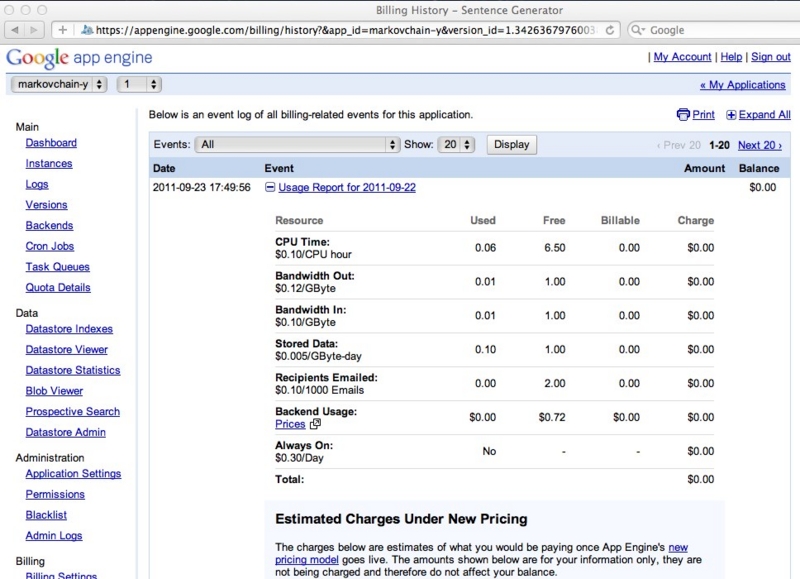The height and width of the screenshot is (579, 800).
Task: Open Task Queues in the sidebar
Action: (58, 267)
